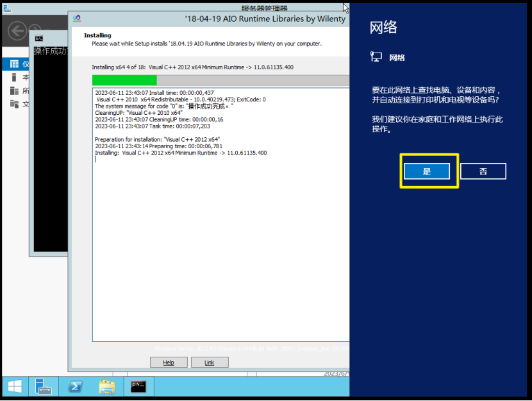Click the installation progress bar
The width and height of the screenshot is (532, 401).
[220, 80]
